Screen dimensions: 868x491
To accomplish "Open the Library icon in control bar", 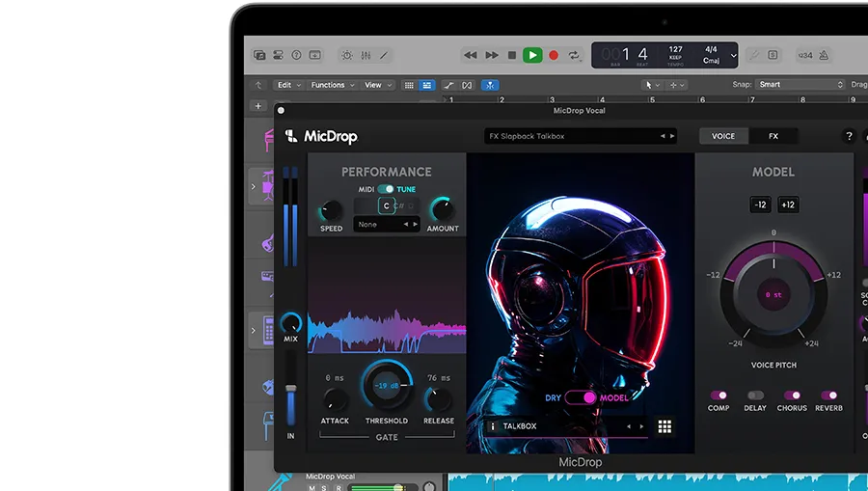I will (259, 55).
